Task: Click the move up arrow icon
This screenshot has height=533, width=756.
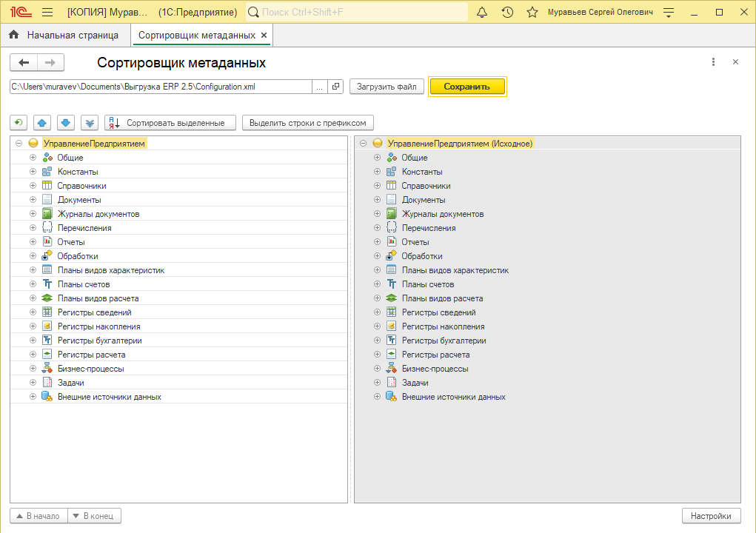Action: point(42,122)
